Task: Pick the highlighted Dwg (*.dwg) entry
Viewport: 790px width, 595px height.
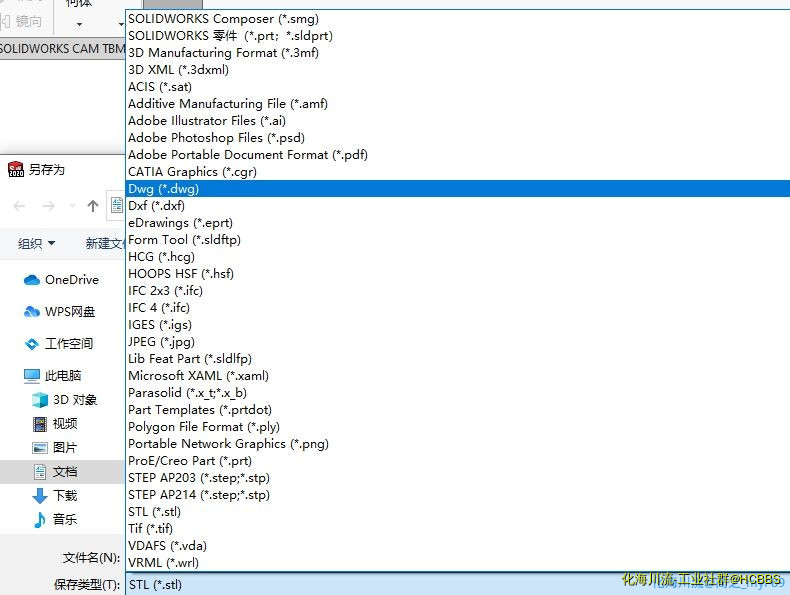Action: point(457,189)
